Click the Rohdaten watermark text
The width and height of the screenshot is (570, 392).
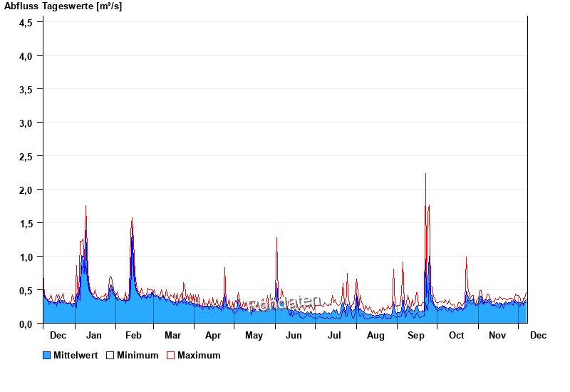coord(285,304)
